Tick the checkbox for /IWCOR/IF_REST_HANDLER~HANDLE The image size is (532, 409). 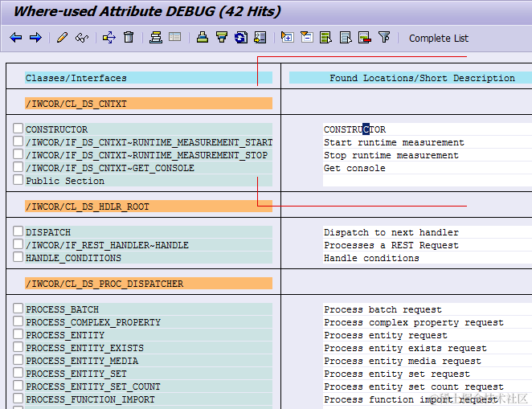click(18, 244)
